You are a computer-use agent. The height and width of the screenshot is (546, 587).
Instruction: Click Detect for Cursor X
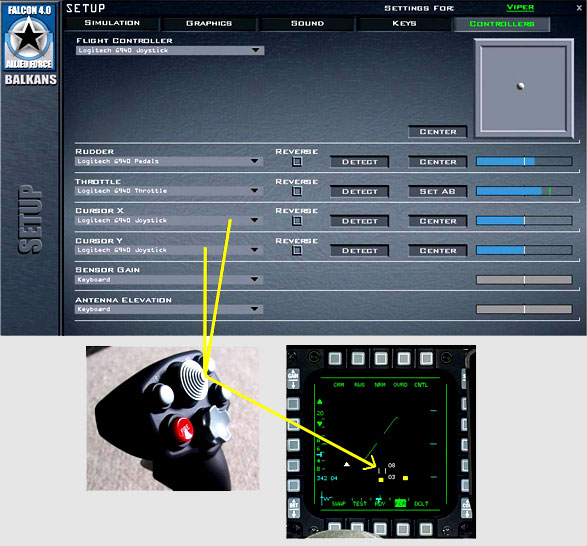[x=359, y=221]
